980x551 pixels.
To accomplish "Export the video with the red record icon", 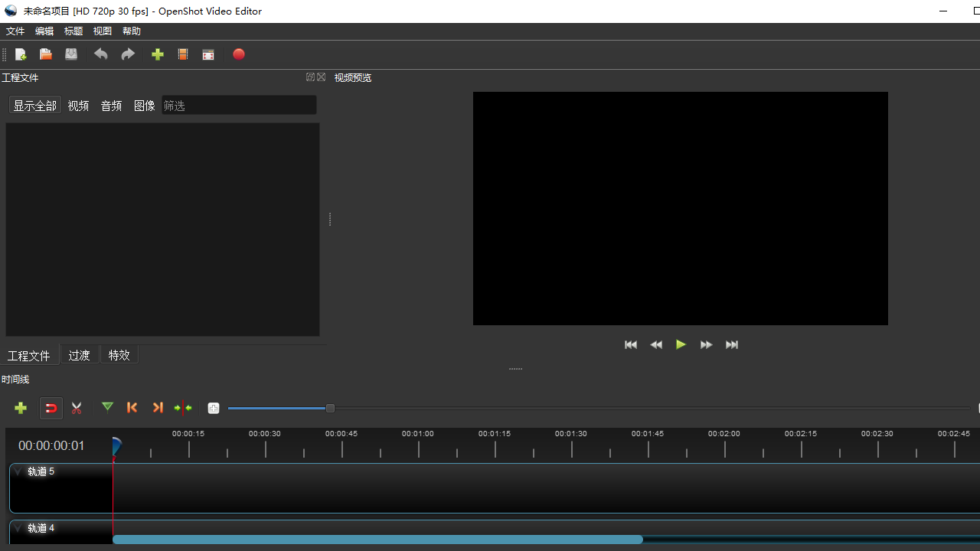I will (238, 54).
